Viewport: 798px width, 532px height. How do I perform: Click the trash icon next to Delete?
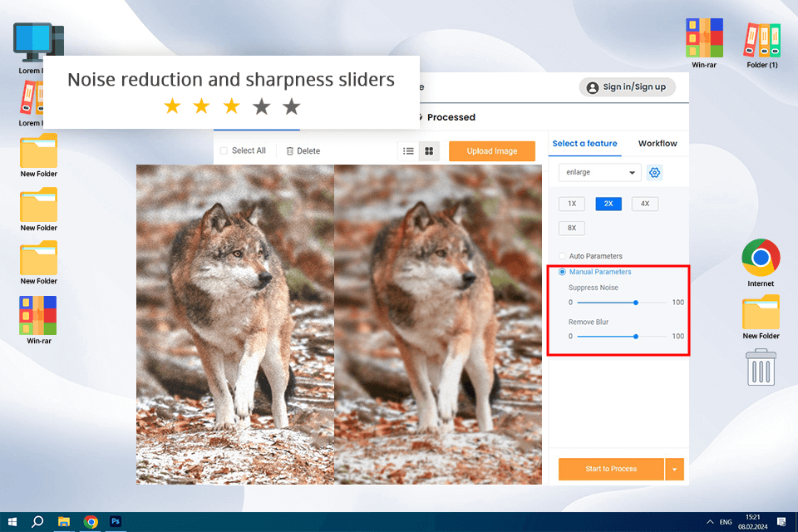289,151
